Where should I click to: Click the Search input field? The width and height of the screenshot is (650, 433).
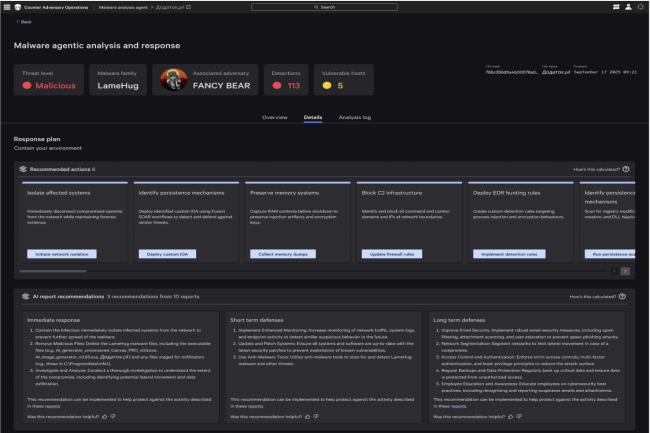[324, 6]
